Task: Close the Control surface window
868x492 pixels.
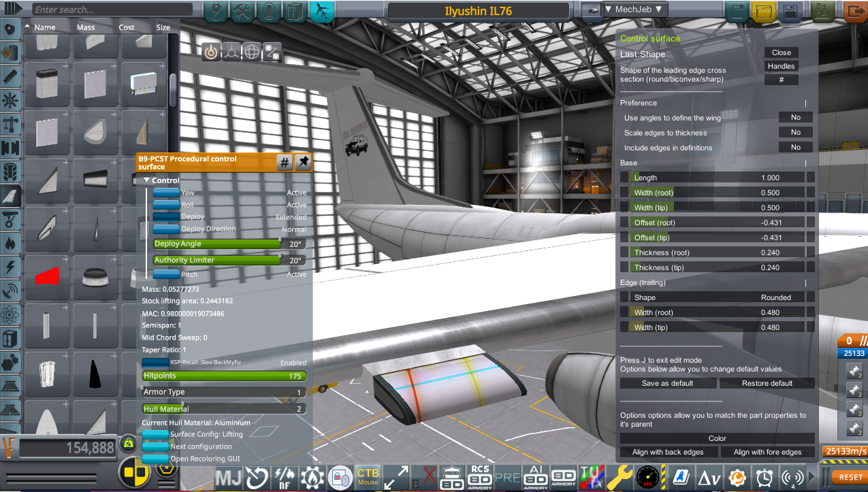Action: (781, 52)
